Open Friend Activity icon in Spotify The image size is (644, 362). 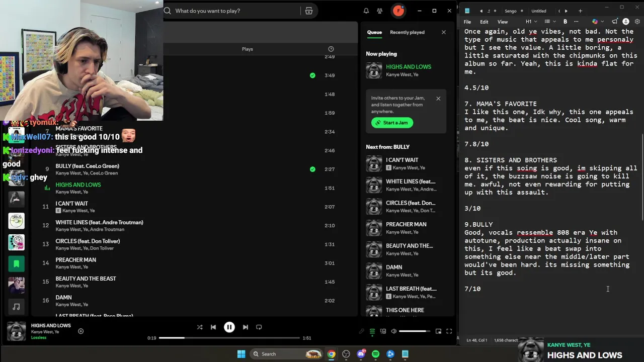coord(380,11)
